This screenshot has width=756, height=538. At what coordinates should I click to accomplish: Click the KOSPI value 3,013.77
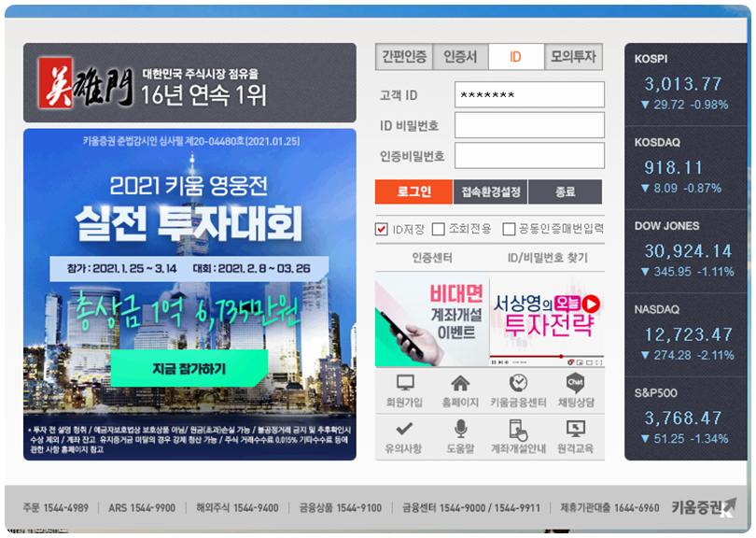682,84
